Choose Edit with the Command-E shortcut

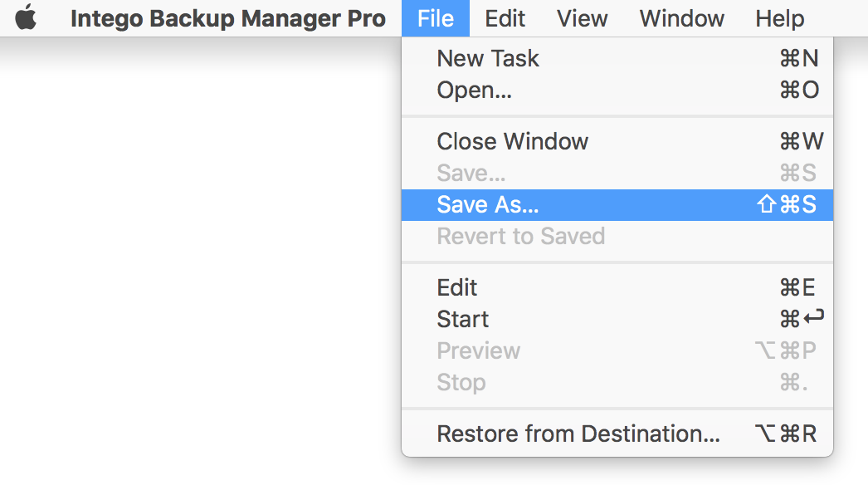point(617,287)
